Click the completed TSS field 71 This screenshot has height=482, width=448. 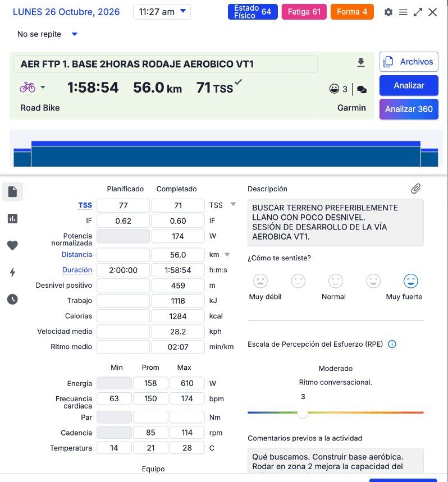click(x=178, y=205)
